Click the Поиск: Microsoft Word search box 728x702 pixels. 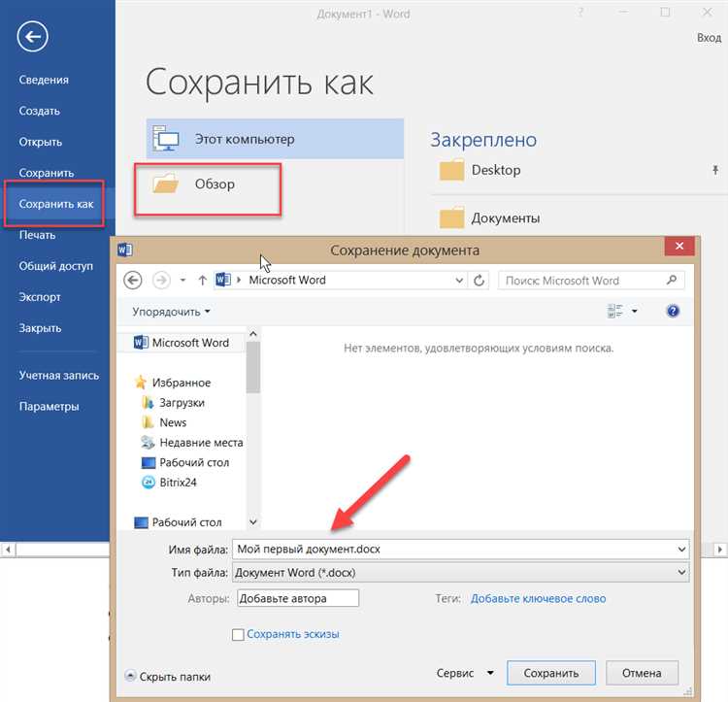(x=591, y=281)
